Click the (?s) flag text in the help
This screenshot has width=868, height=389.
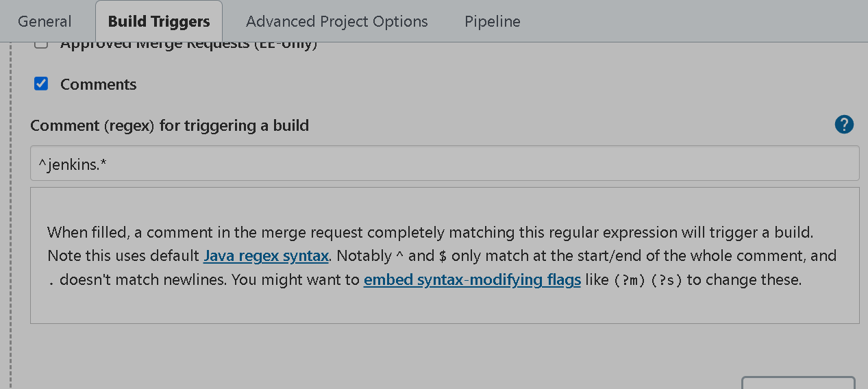667,280
